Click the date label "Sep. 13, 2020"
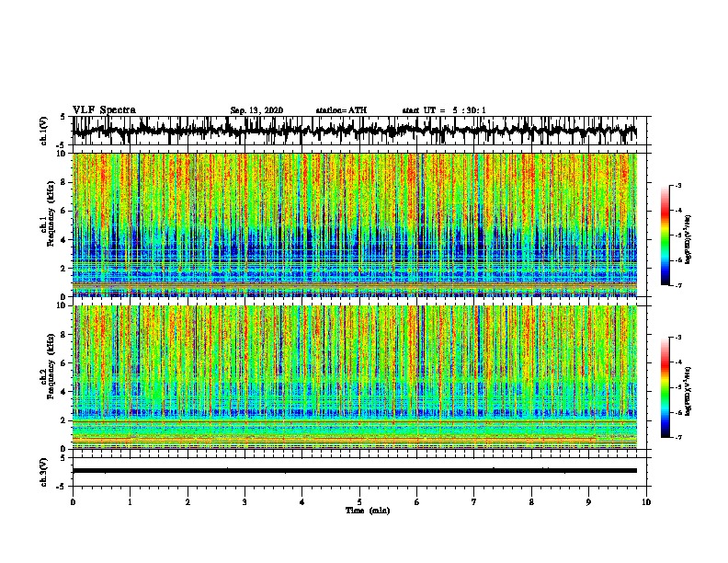 [256, 110]
